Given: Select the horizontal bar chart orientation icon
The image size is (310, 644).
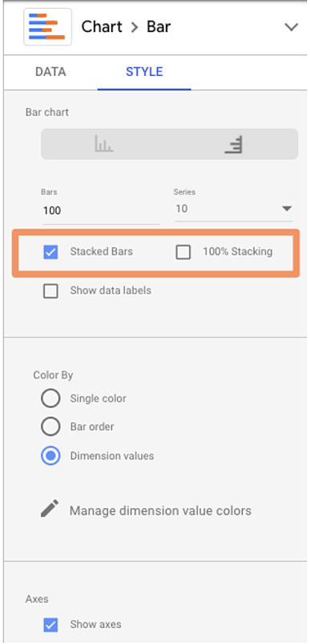Looking at the screenshot, I should [234, 144].
